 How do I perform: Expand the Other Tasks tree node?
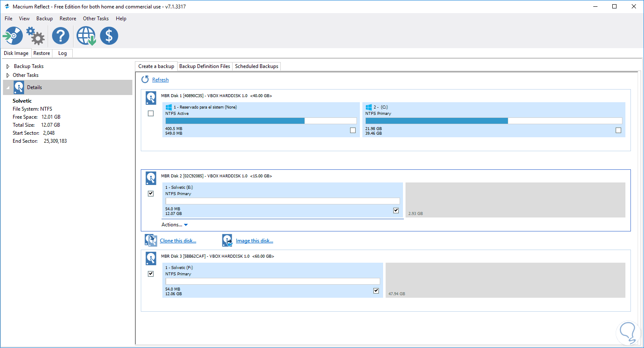(x=8, y=75)
